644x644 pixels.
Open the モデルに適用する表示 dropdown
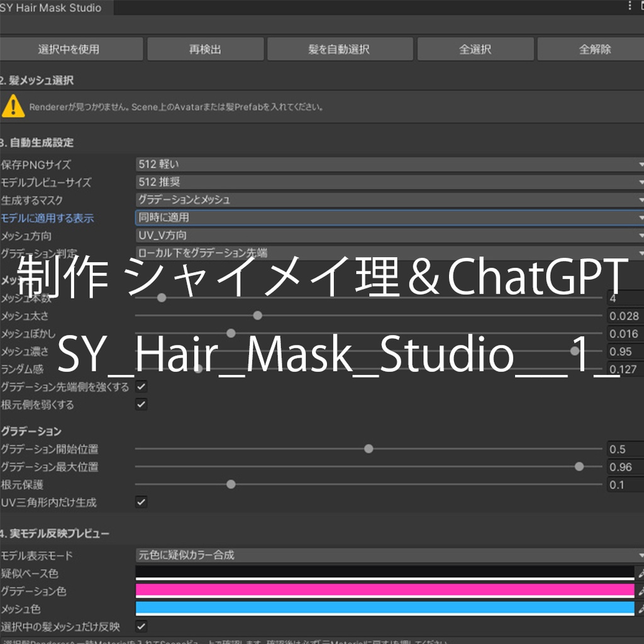click(389, 217)
